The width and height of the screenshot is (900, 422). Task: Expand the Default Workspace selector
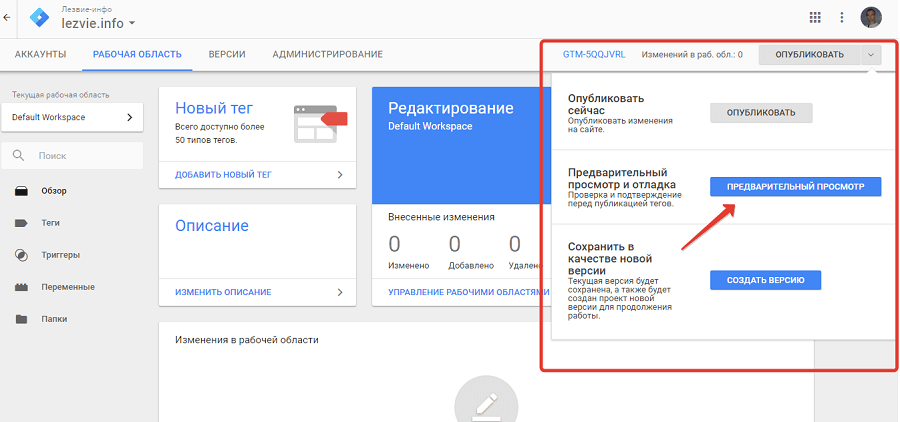72,117
